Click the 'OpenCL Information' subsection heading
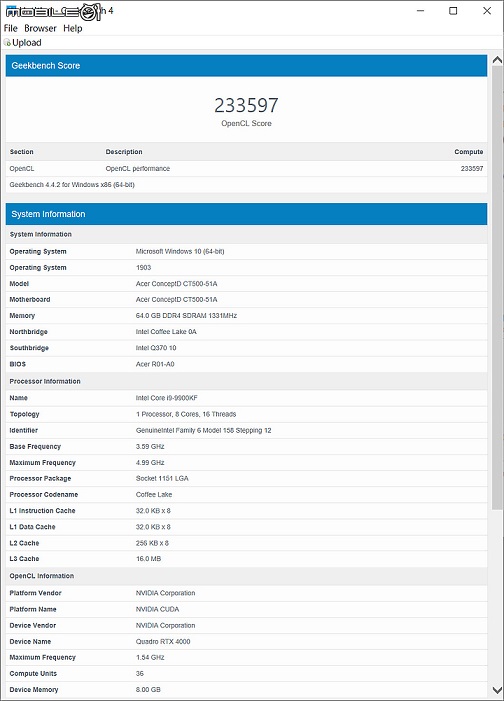504x701 pixels. coord(42,576)
